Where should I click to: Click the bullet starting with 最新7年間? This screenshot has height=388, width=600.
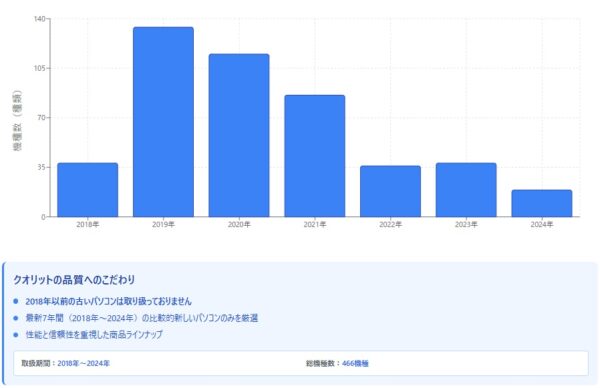pos(142,318)
